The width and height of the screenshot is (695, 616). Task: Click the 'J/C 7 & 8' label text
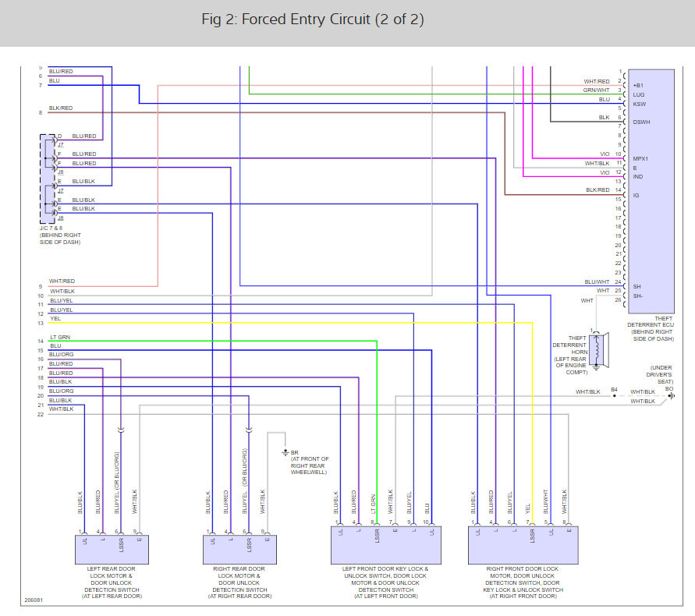coord(51,228)
